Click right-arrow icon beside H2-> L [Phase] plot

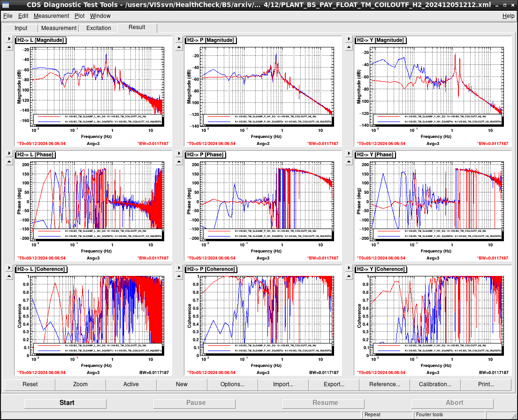coord(9,153)
